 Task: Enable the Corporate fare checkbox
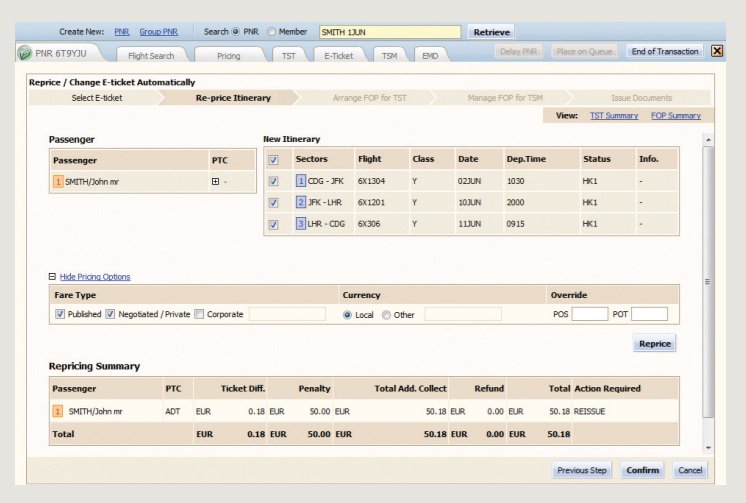pos(199,314)
